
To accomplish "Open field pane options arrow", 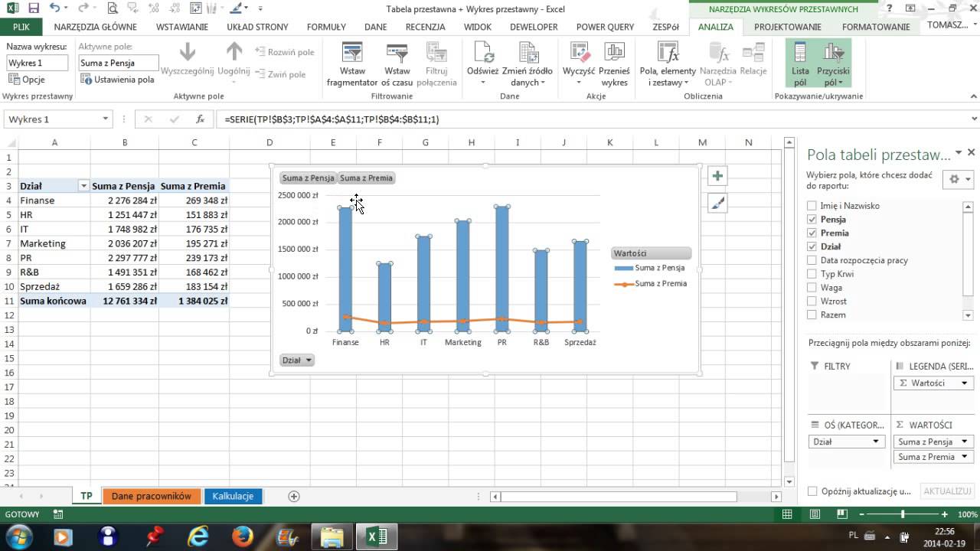I will 958,153.
